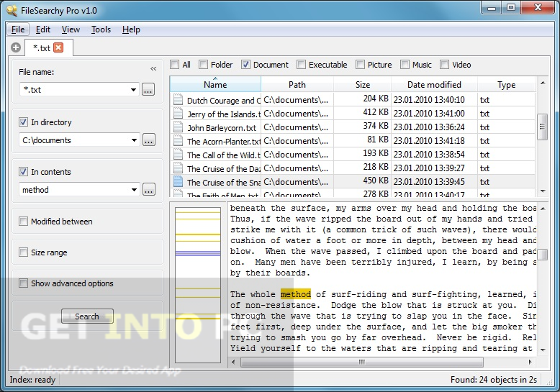Expand the C:\documents directory dropdown
This screenshot has width=560, height=392.
click(x=134, y=140)
